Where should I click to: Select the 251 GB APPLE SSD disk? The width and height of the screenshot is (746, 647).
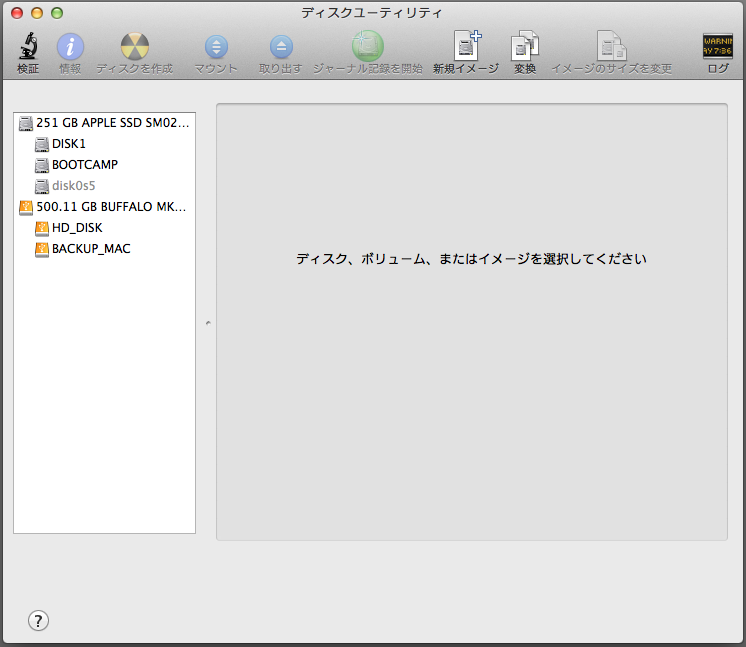click(105, 123)
